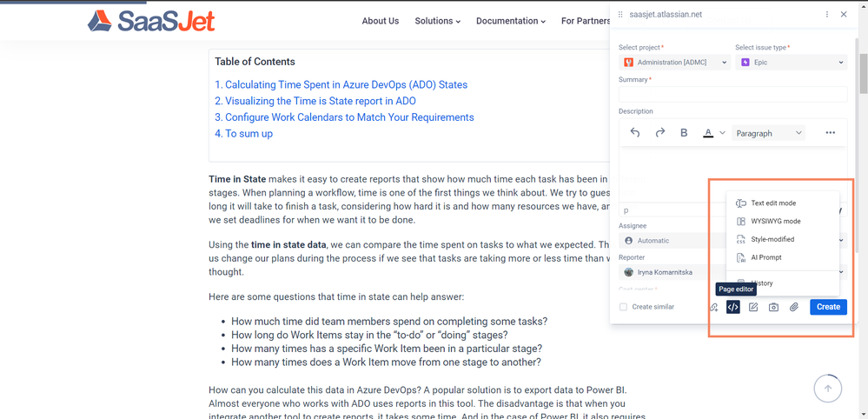This screenshot has width=868, height=419.
Task: Toggle bold formatting in Description editor
Action: coord(684,133)
